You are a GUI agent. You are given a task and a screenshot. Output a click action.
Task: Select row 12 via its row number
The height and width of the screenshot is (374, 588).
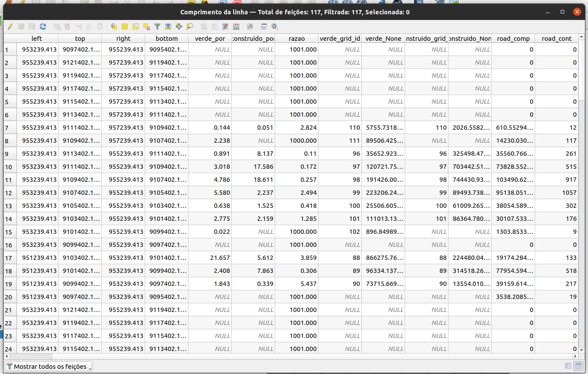9,193
